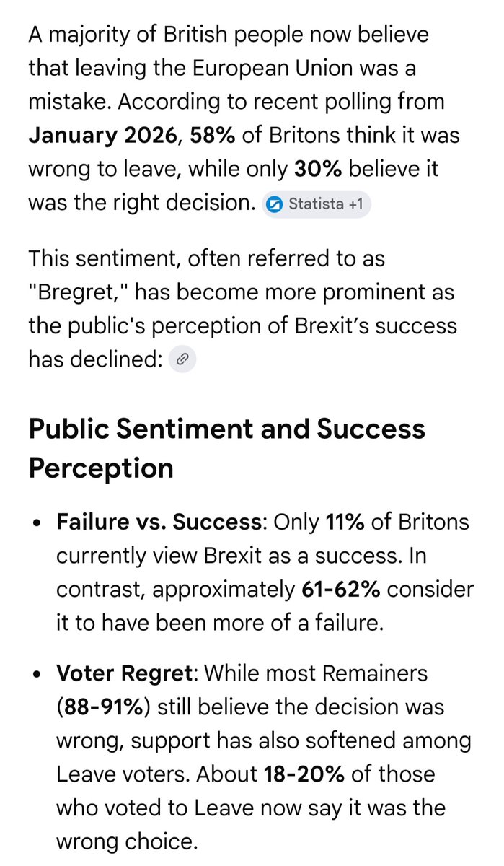Screen dimensions: 504x866
Task: Click the bold '88-91%' figure
Action: click(x=103, y=707)
